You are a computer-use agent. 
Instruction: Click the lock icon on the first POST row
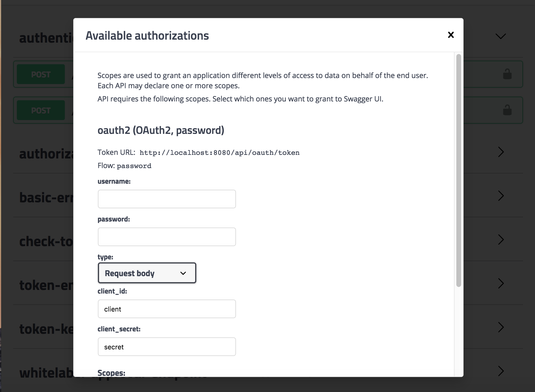(x=507, y=74)
